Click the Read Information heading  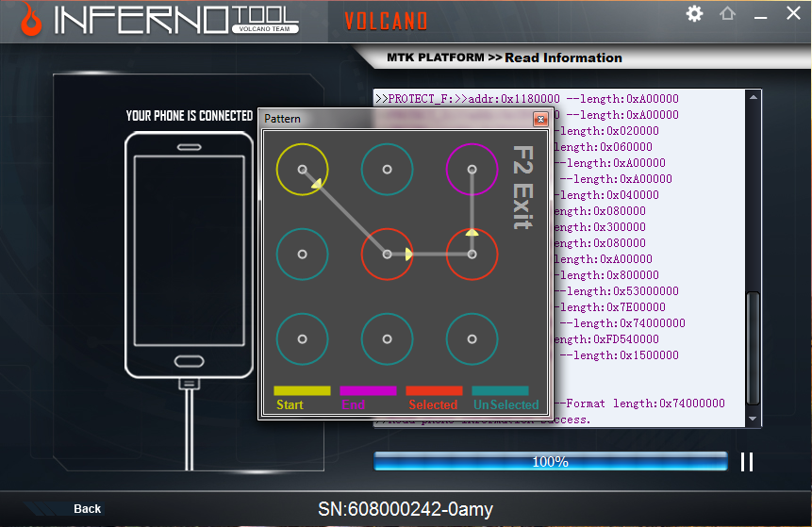coord(563,58)
